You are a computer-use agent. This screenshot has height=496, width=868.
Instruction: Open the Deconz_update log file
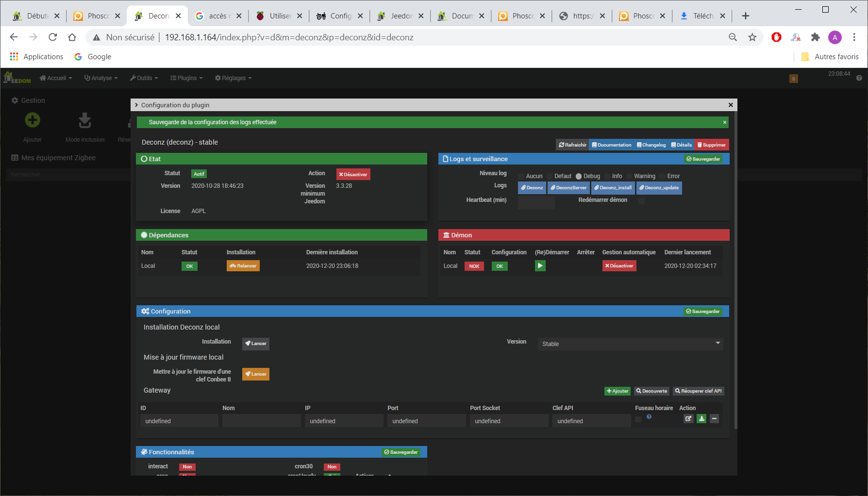(x=659, y=188)
